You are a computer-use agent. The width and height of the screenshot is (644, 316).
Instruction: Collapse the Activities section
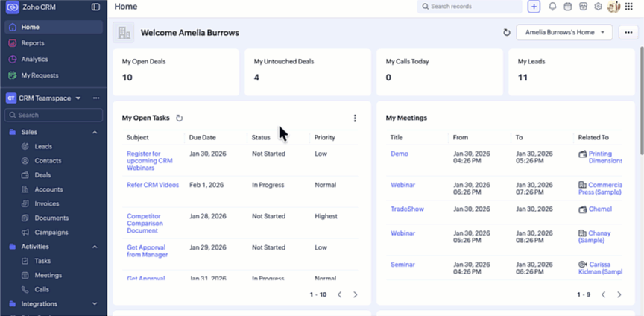95,247
